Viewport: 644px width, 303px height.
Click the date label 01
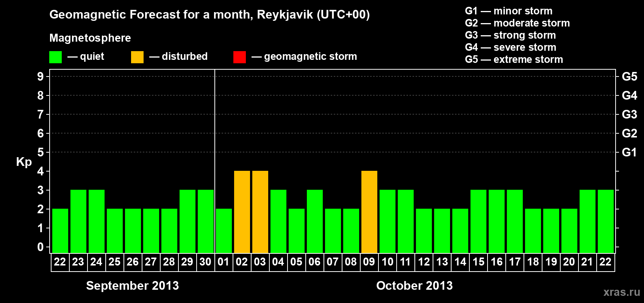pos(224,262)
